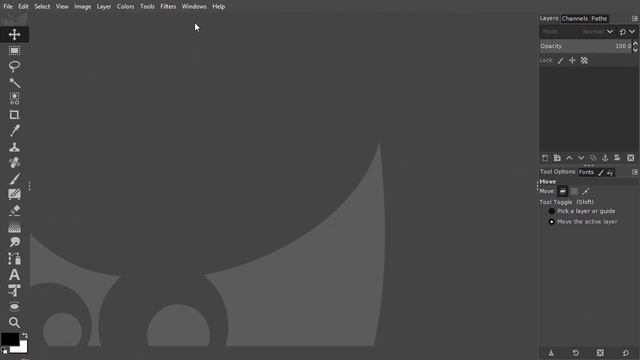Raise the layer with up arrow icon
This screenshot has width=640, height=360.
point(569,158)
